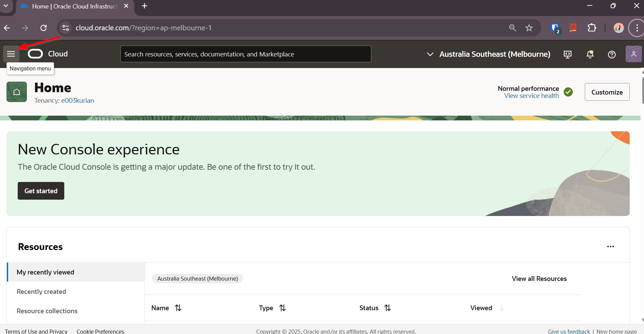Open the notifications bell icon

(x=590, y=54)
